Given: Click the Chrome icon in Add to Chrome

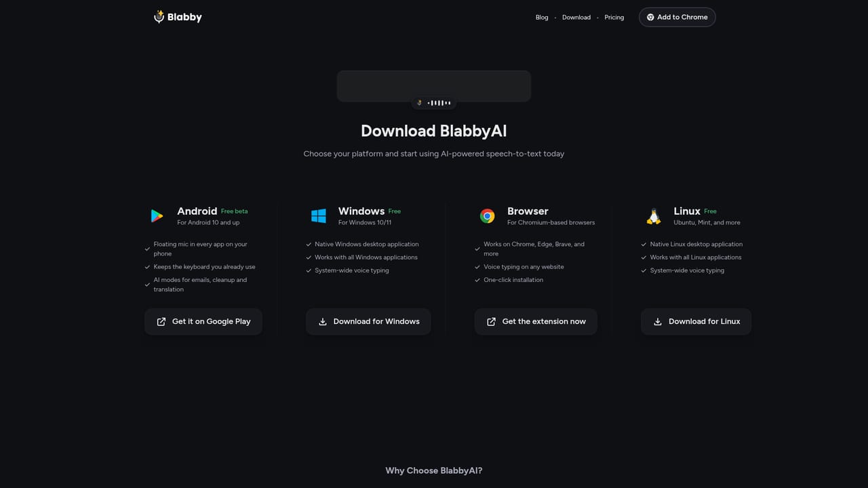Looking at the screenshot, I should tap(650, 17).
